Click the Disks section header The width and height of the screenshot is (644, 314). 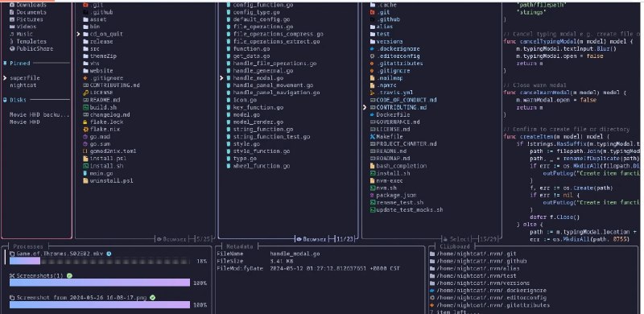[x=18, y=100]
